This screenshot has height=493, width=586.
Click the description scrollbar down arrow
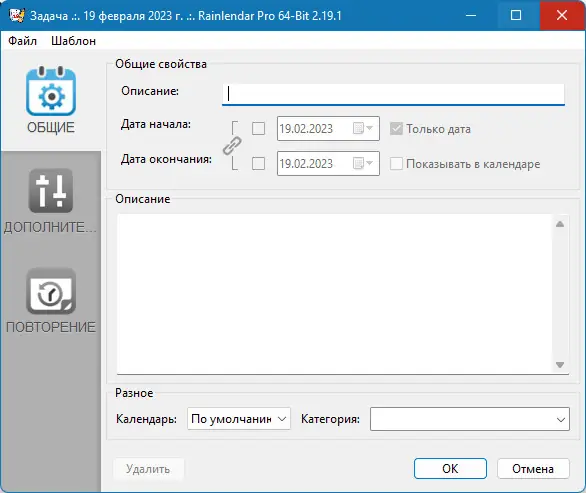point(560,365)
